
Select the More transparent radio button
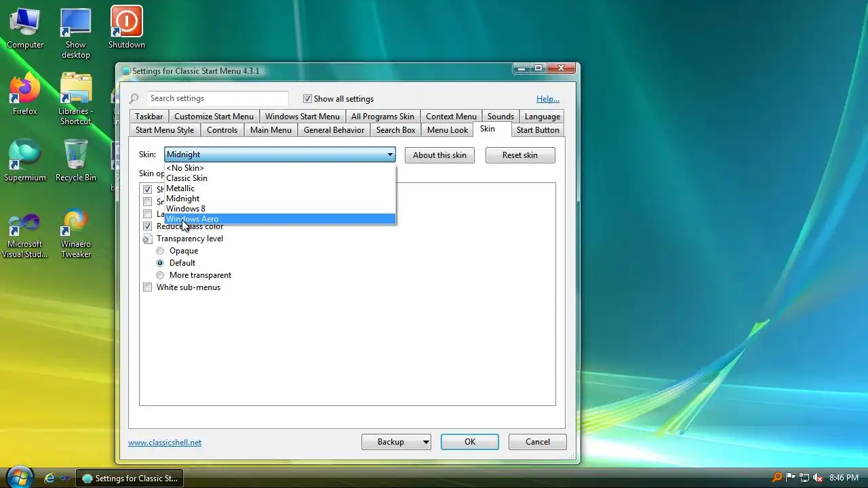[x=160, y=275]
